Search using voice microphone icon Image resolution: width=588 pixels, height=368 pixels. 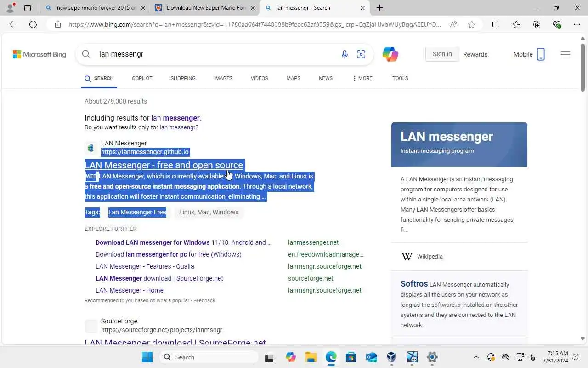345,54
